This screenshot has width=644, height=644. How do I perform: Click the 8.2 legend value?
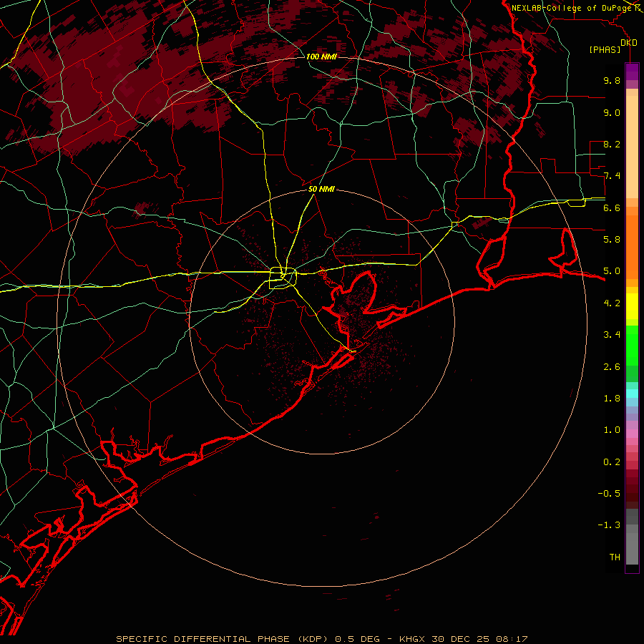(612, 144)
